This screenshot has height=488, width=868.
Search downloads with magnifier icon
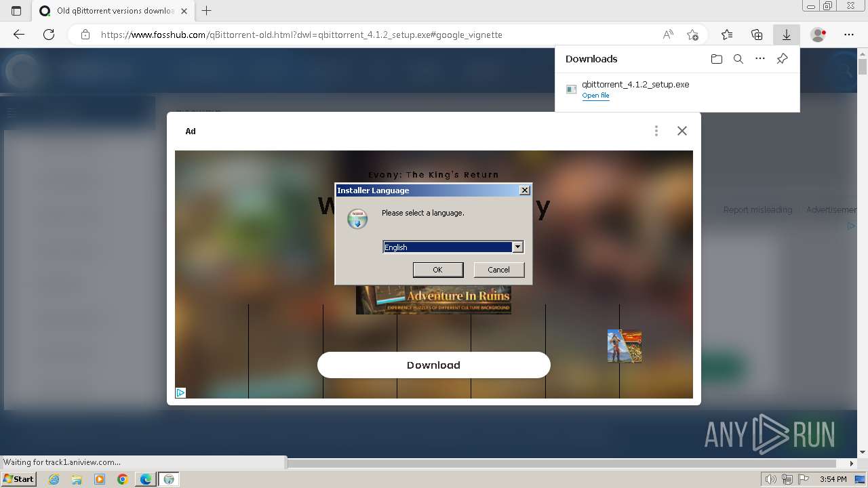pyautogui.click(x=738, y=59)
